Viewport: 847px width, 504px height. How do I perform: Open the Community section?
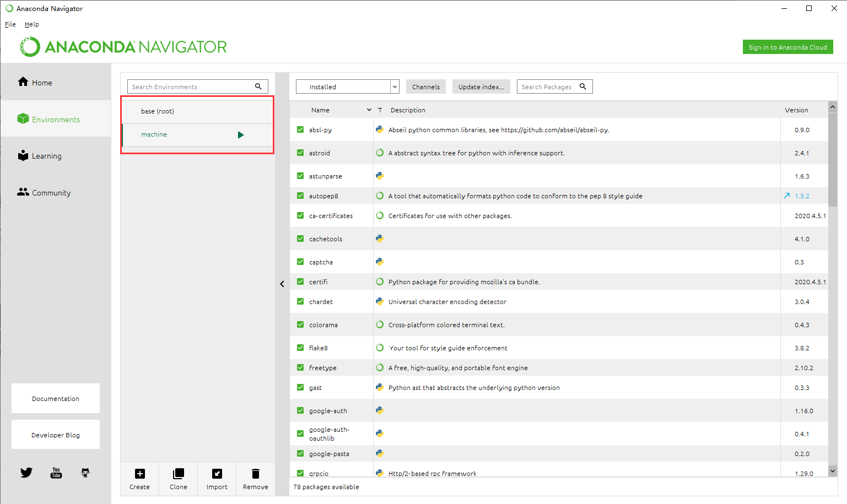click(x=43, y=192)
